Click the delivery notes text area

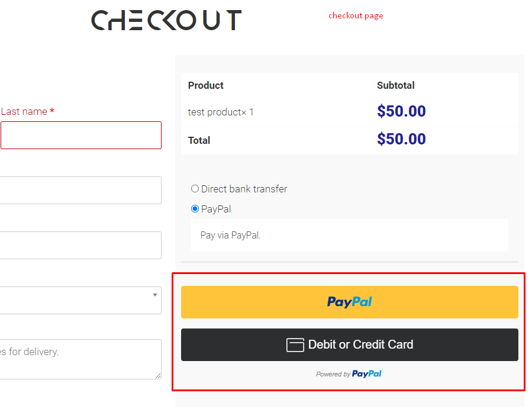click(80, 359)
